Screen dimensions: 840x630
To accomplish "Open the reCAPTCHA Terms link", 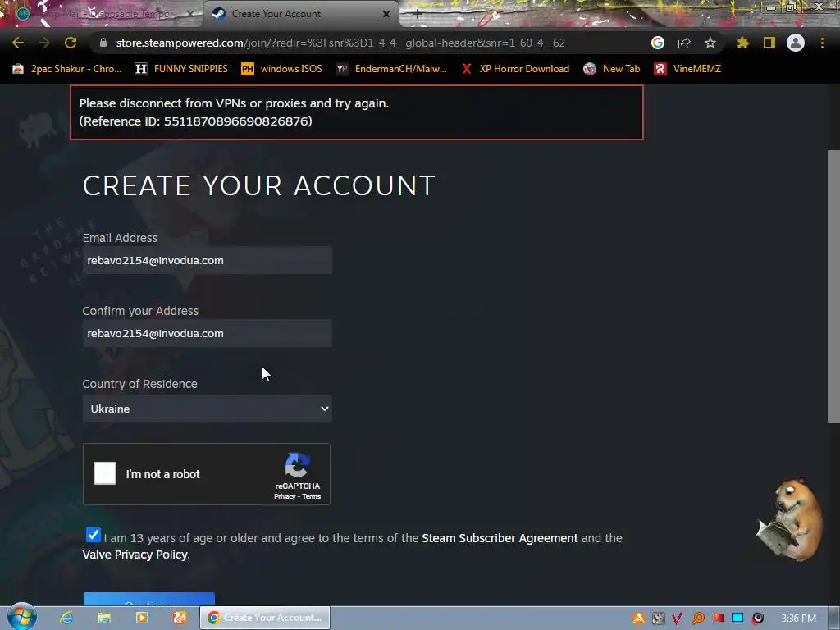I will [311, 496].
